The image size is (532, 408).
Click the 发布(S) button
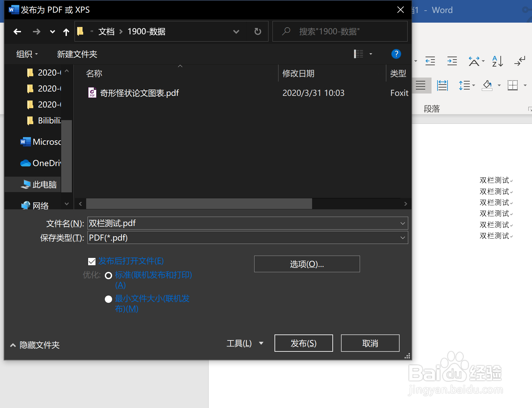pos(303,343)
